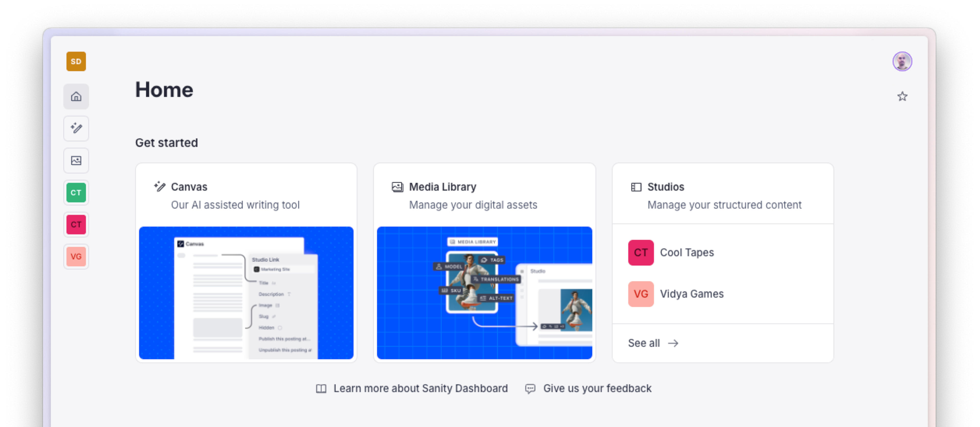Open green CT studio in sidebar
This screenshot has height=427, width=980.
point(76,193)
